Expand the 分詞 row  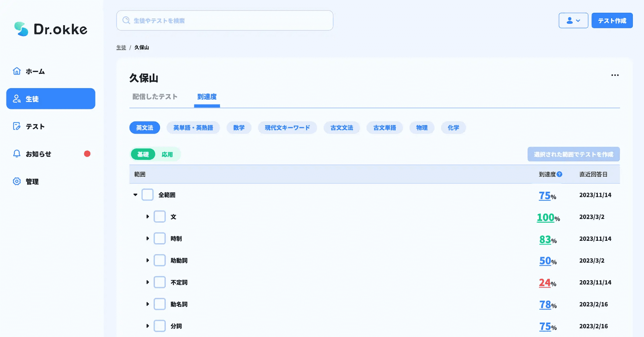pos(148,326)
